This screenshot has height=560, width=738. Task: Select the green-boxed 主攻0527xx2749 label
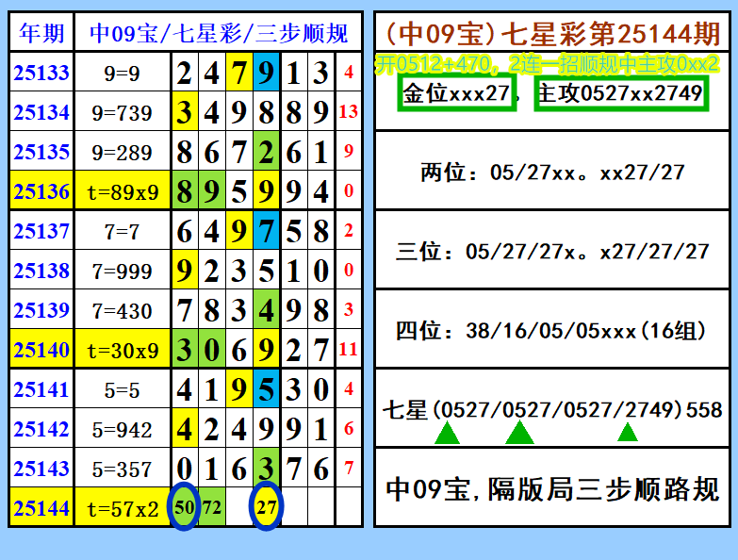(621, 92)
